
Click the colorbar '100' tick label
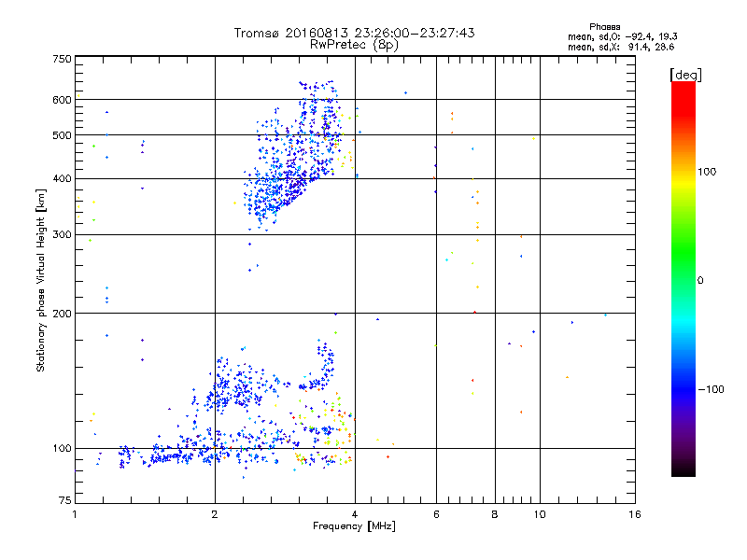pos(707,172)
